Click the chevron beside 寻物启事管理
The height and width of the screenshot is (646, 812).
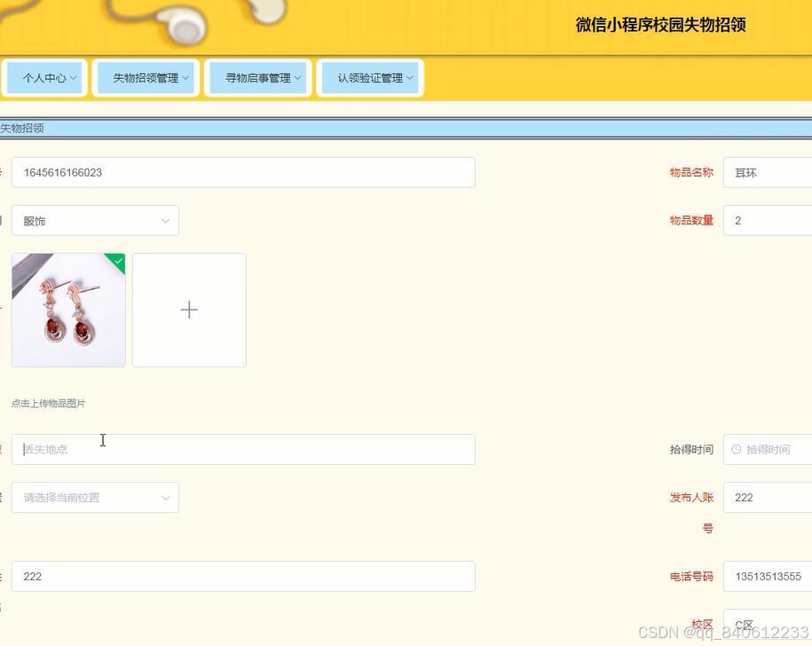click(x=297, y=77)
